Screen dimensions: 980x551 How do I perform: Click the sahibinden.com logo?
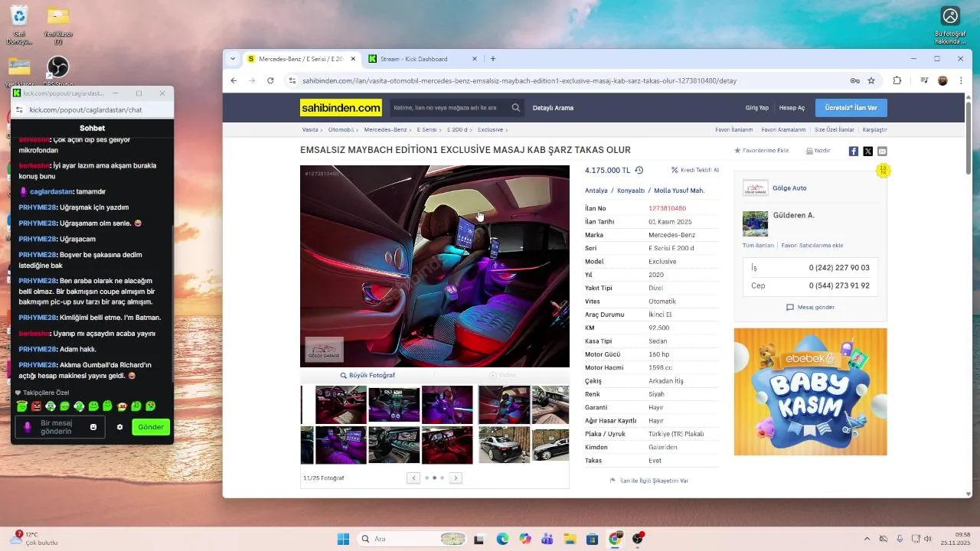click(x=341, y=108)
